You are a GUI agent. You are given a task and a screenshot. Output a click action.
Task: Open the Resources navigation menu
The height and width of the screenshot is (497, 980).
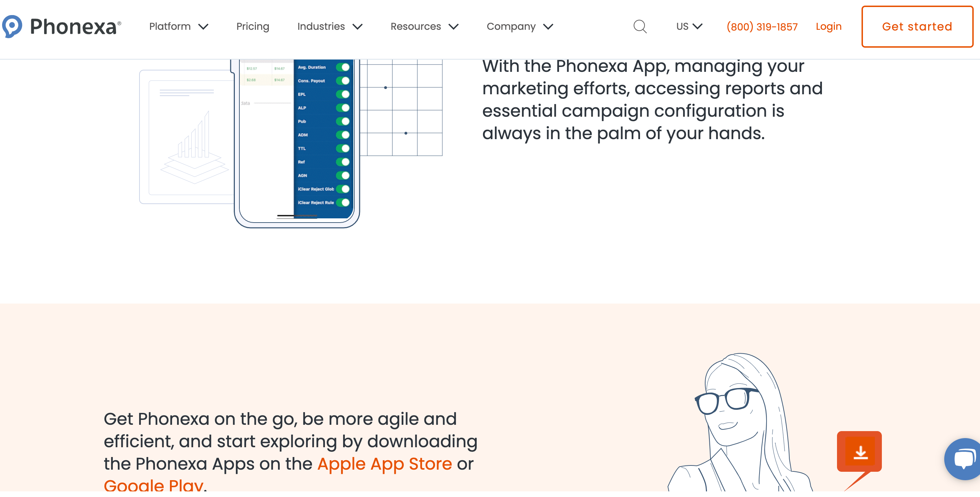(424, 27)
